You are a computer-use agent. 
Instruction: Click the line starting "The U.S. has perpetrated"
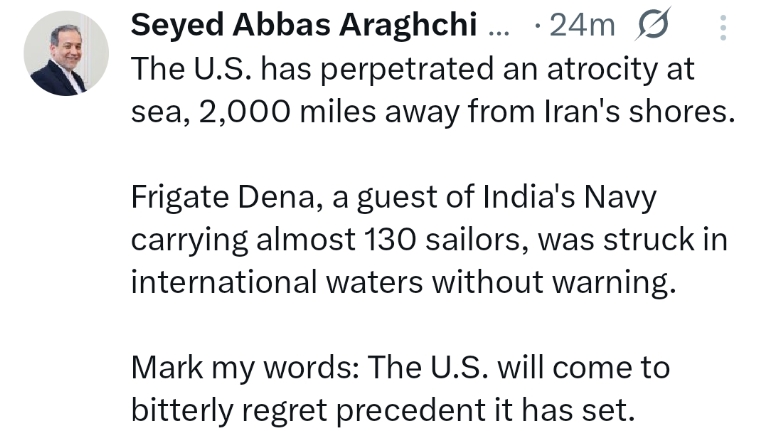pos(412,70)
